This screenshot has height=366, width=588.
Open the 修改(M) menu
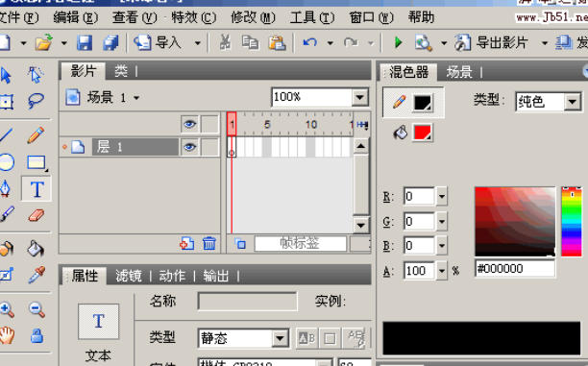click(253, 17)
